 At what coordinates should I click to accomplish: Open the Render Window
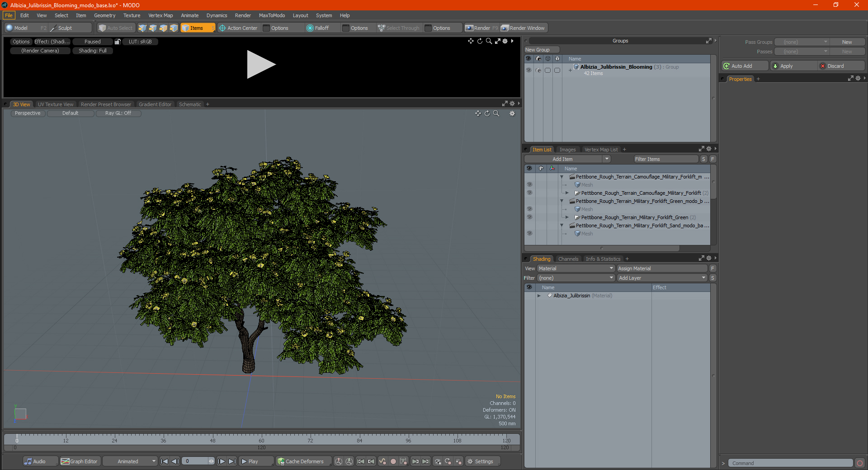coord(524,28)
